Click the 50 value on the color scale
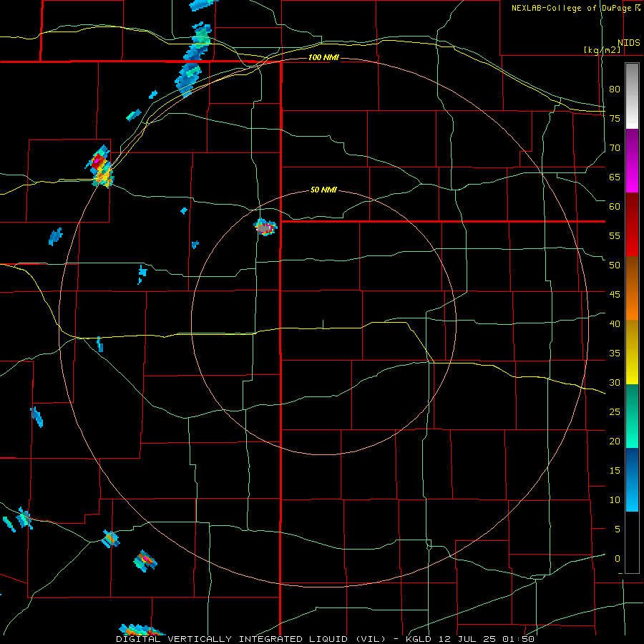 pos(615,265)
